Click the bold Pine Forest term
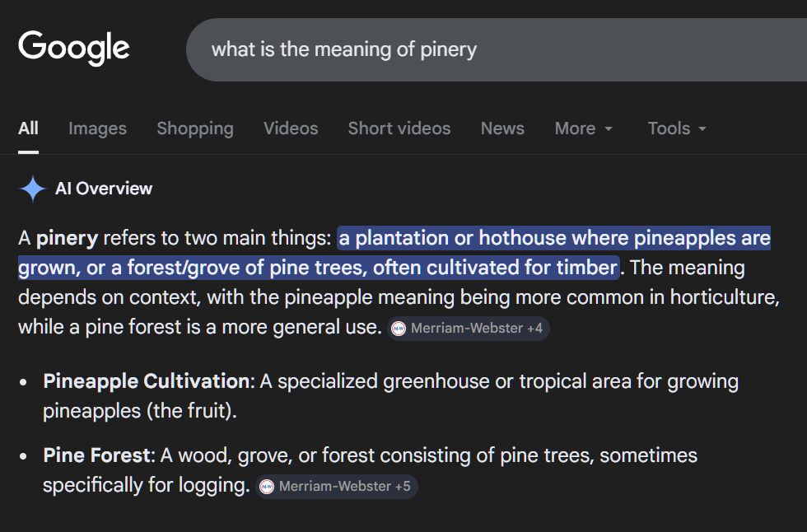The height and width of the screenshot is (532, 807). 97,455
